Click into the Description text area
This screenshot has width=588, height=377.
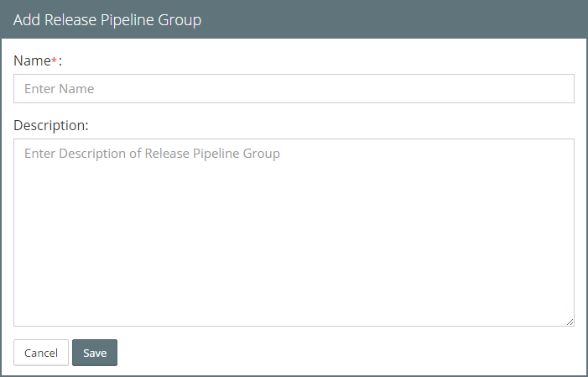click(x=294, y=232)
